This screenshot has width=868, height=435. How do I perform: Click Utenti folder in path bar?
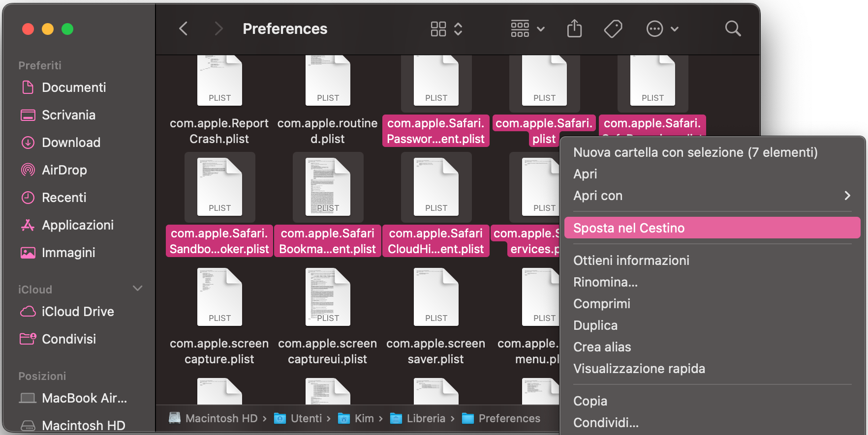(x=306, y=418)
